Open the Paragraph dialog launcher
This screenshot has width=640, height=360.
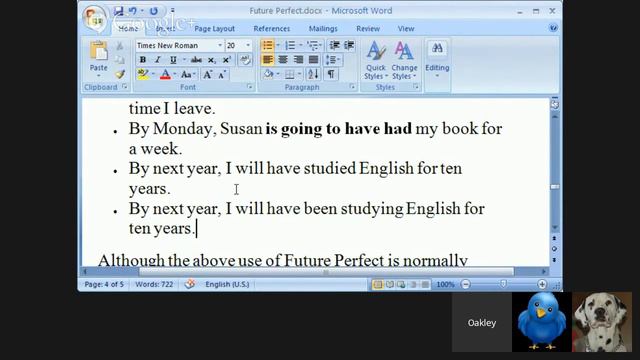pyautogui.click(x=352, y=87)
